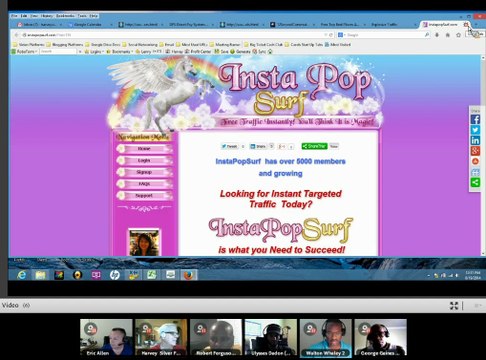486x360 pixels.
Task: Click the Google +1 button
Action: (282, 146)
